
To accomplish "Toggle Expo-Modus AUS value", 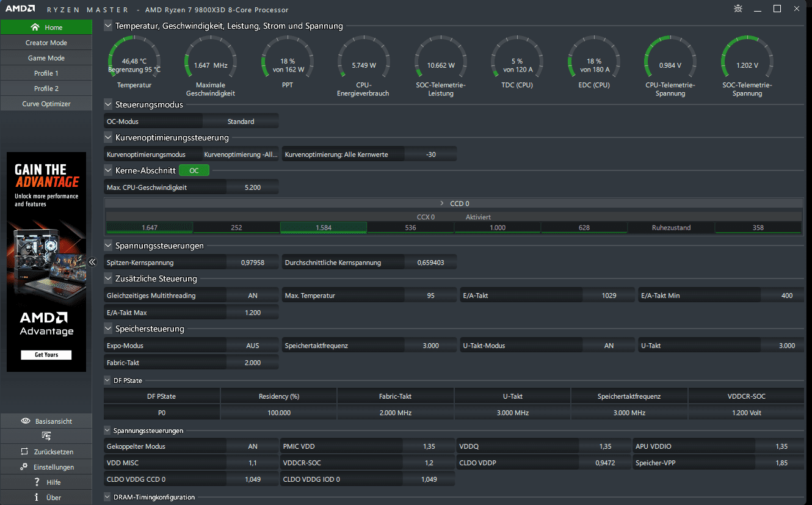I will coord(253,346).
